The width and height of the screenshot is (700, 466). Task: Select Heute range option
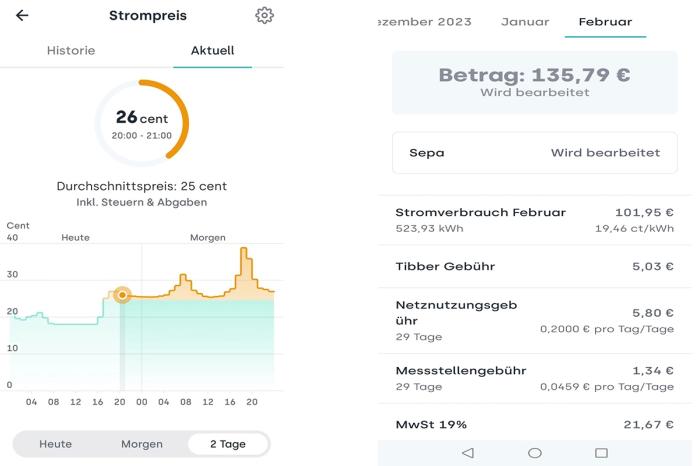(x=55, y=444)
